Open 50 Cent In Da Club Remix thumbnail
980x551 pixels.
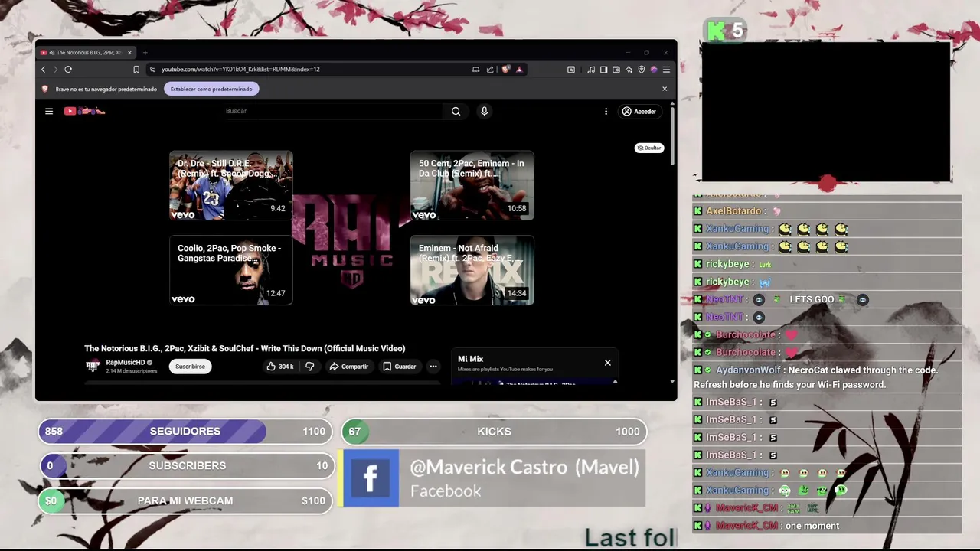click(472, 186)
